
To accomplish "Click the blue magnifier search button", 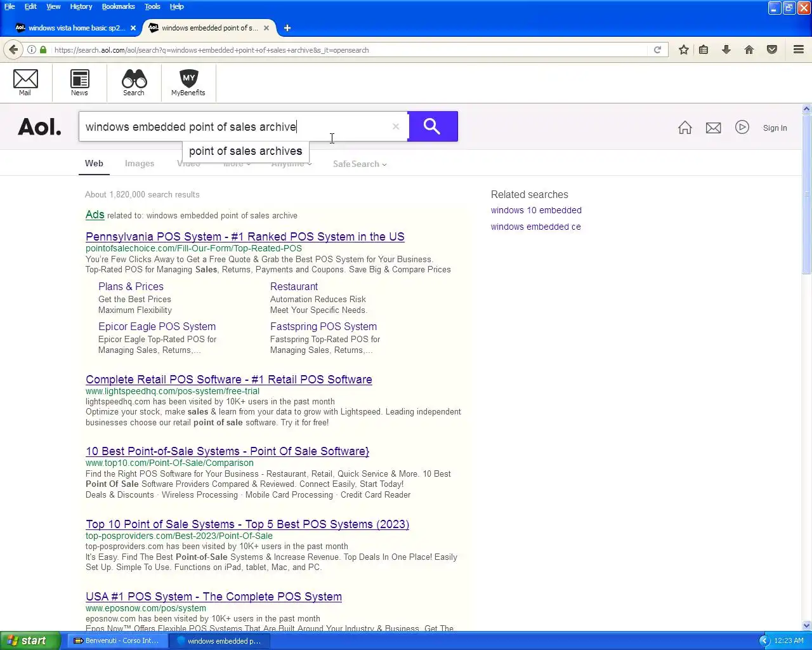I will [433, 126].
